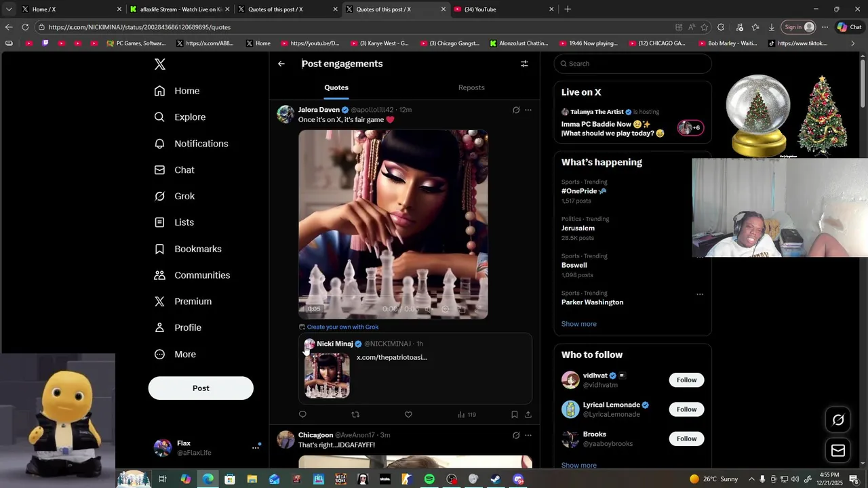Open the browser Downloads icon
This screenshot has height=488, width=868.
[x=772, y=27]
